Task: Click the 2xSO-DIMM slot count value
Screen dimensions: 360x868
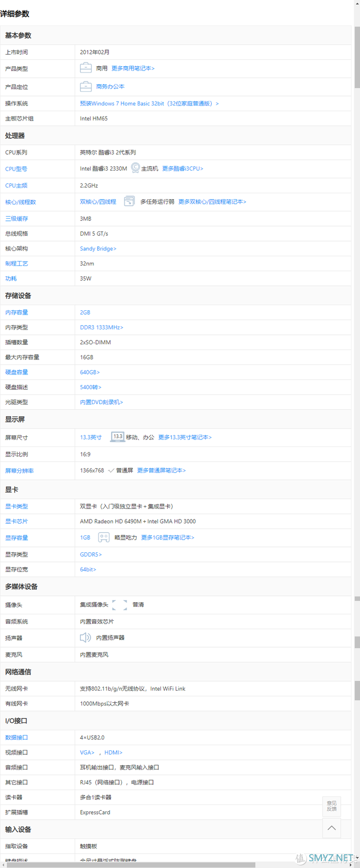Action: pyautogui.click(x=95, y=342)
